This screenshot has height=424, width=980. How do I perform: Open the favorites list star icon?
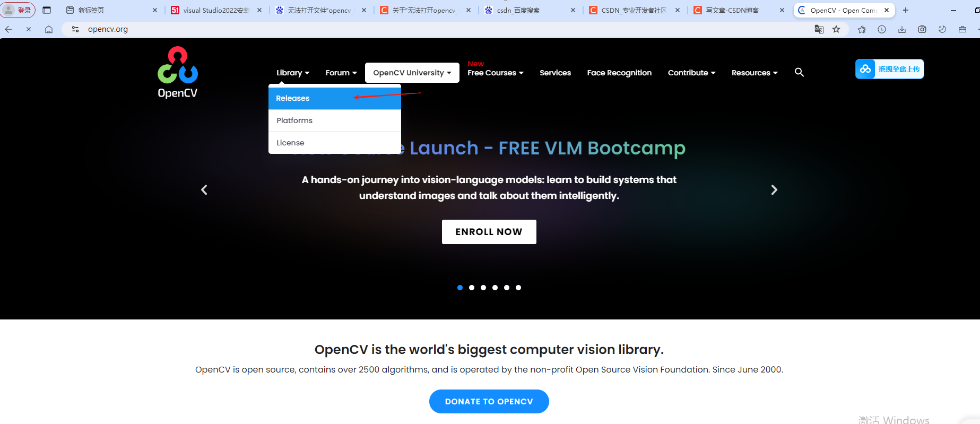point(862,29)
